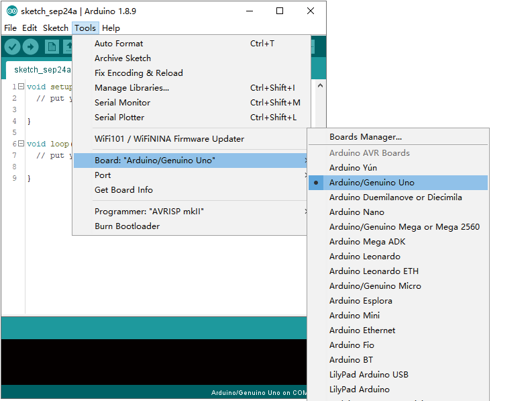Click the Verify checkmark toolbar icon

click(x=13, y=47)
